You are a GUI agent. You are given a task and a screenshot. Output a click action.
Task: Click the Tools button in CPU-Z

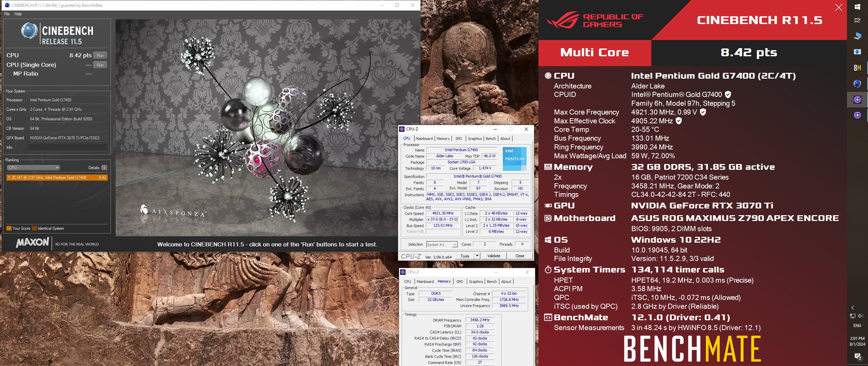click(x=465, y=256)
